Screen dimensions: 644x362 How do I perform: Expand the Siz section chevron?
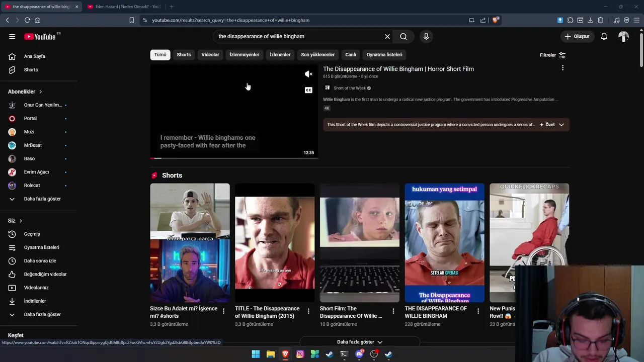(x=21, y=221)
